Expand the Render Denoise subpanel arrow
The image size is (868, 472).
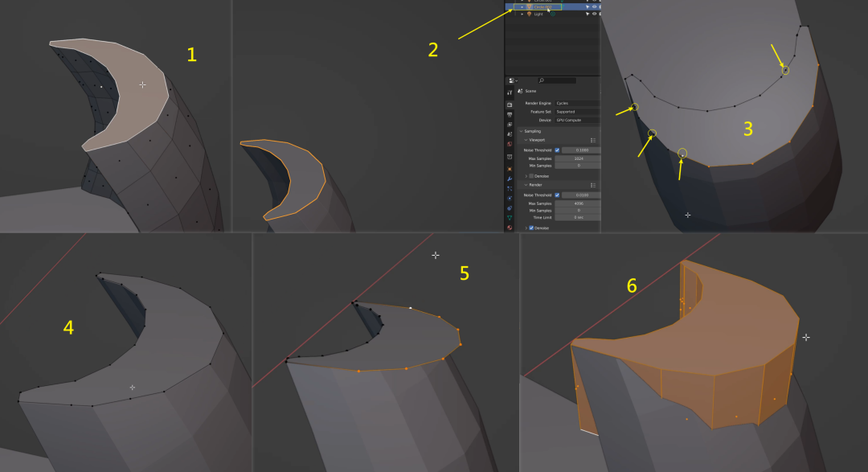tap(526, 228)
